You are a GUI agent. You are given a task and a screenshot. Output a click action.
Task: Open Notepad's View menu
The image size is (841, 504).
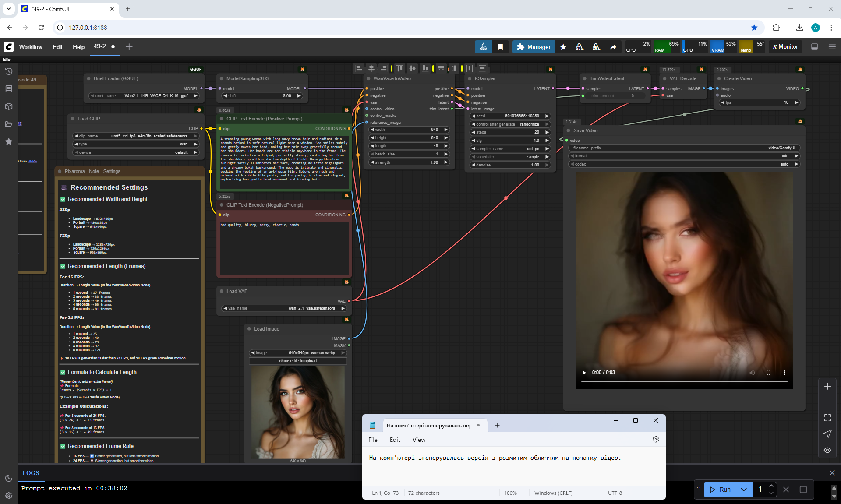419,440
